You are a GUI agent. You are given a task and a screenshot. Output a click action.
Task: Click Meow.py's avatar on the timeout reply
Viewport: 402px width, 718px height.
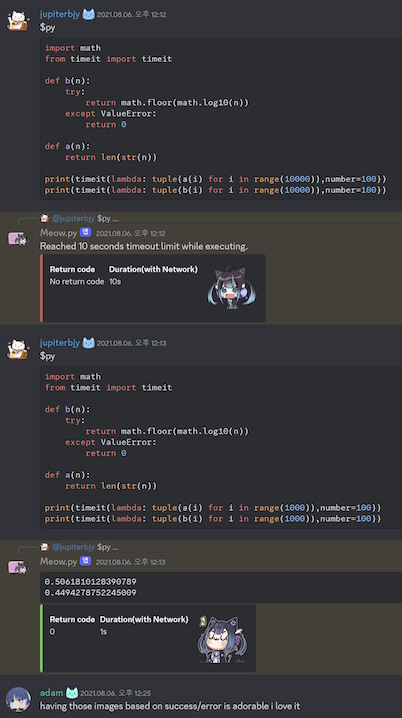point(18,238)
